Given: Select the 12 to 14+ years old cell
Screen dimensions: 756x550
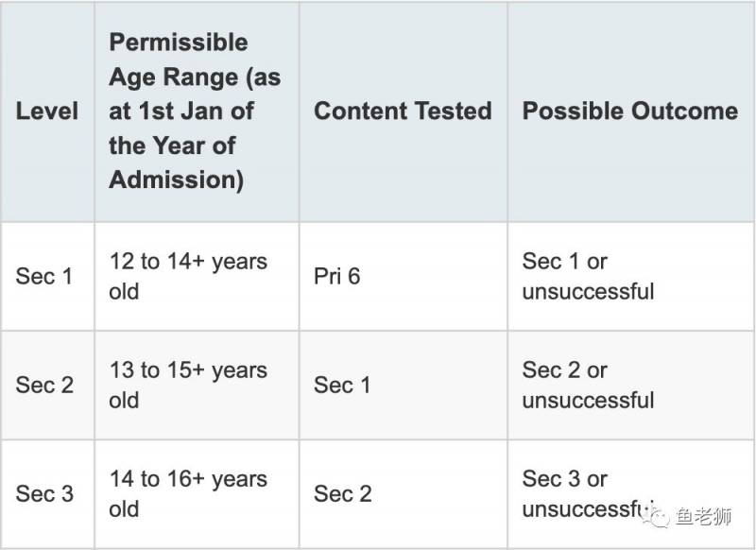Looking at the screenshot, I should coord(188,276).
